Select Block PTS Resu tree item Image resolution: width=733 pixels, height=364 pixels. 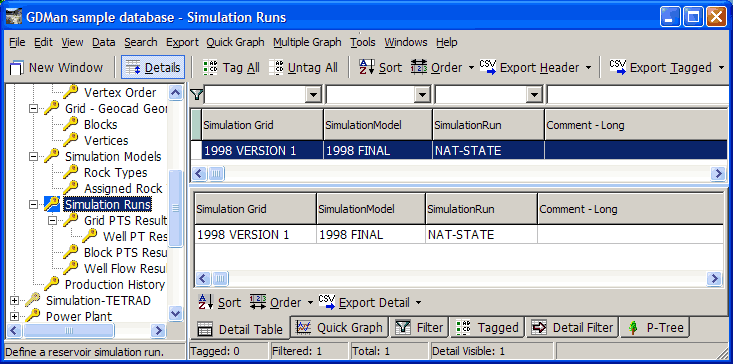click(125, 252)
